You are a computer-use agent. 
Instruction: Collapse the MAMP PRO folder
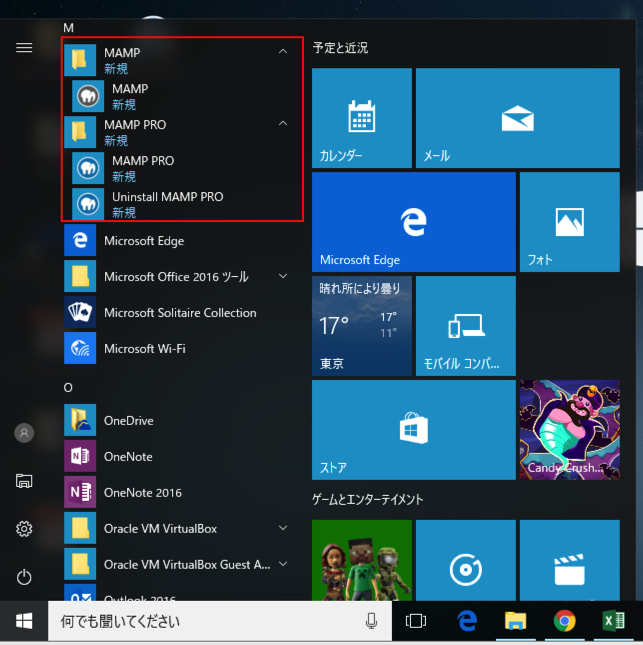pyautogui.click(x=283, y=123)
